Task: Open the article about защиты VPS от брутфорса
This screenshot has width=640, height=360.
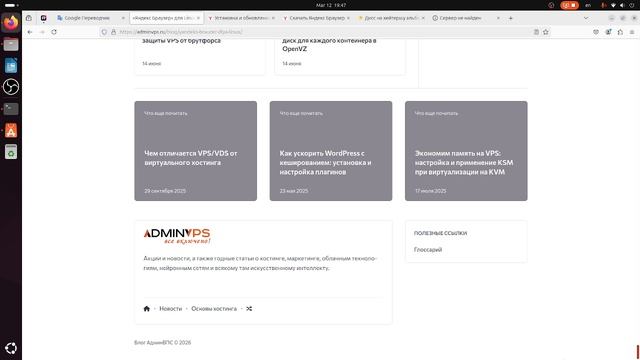Action: 181,40
